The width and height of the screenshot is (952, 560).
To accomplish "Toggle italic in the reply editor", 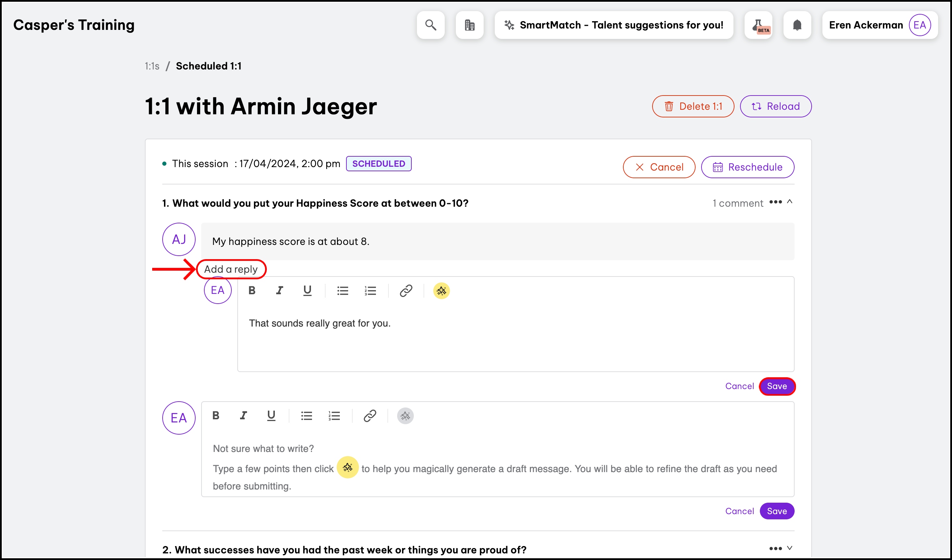I will click(x=279, y=290).
